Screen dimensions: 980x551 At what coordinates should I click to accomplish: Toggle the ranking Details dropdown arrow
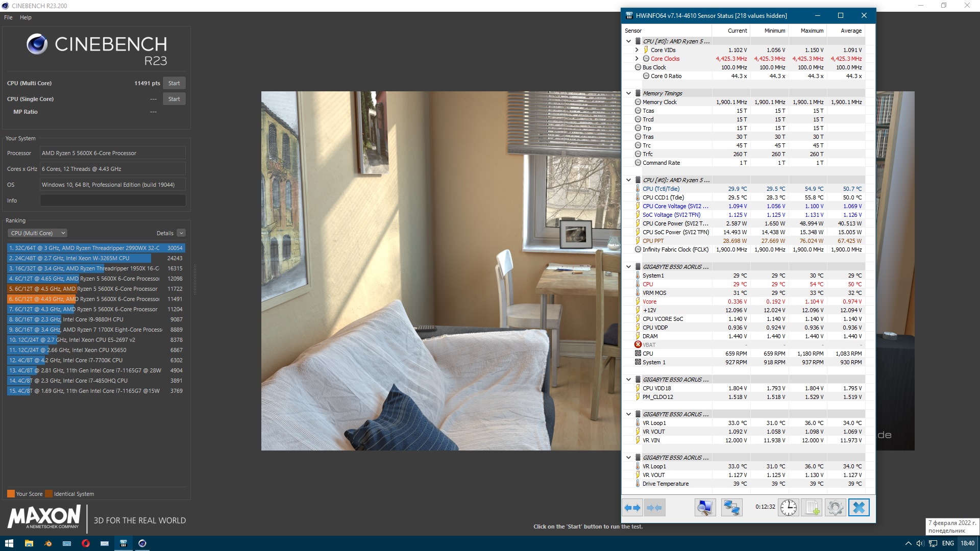coord(181,233)
